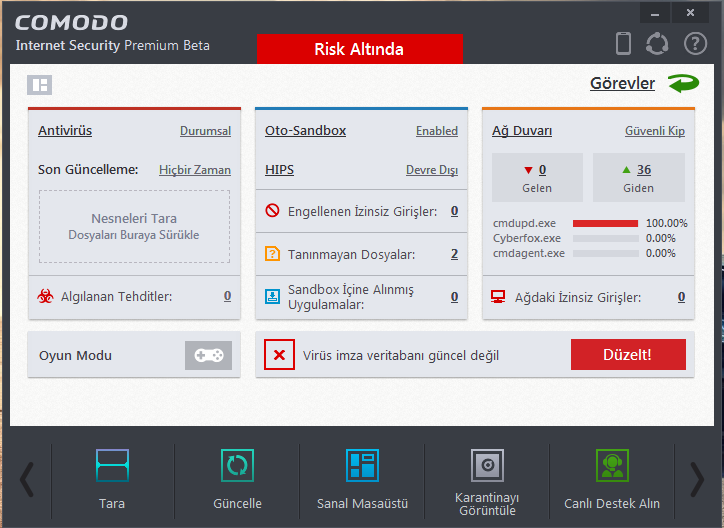The width and height of the screenshot is (724, 528).
Task: Click the Algılanan Tehditler count 0
Action: (227, 296)
